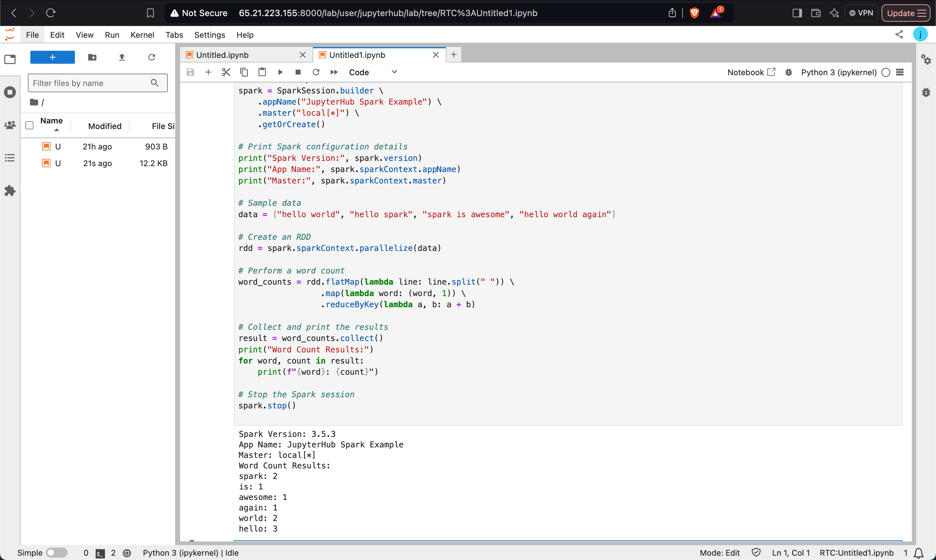Click the share link icon

pyautogui.click(x=899, y=35)
